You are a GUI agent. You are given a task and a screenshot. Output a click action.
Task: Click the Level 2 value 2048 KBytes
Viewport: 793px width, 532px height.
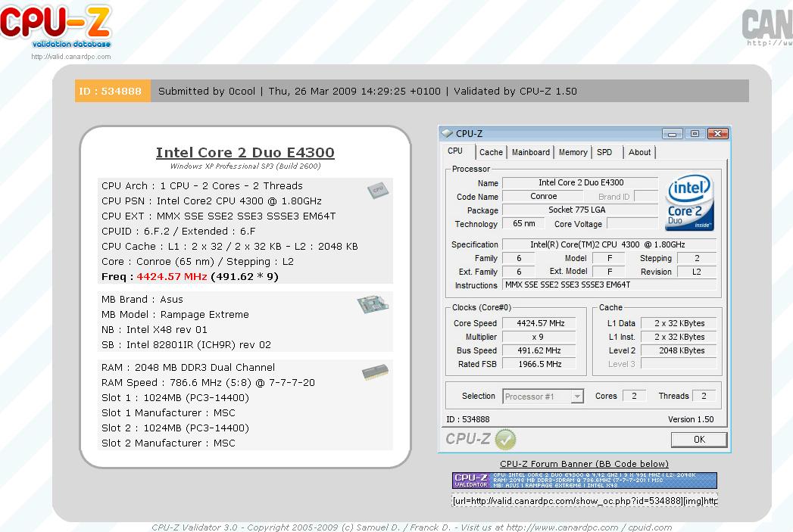[x=679, y=350]
